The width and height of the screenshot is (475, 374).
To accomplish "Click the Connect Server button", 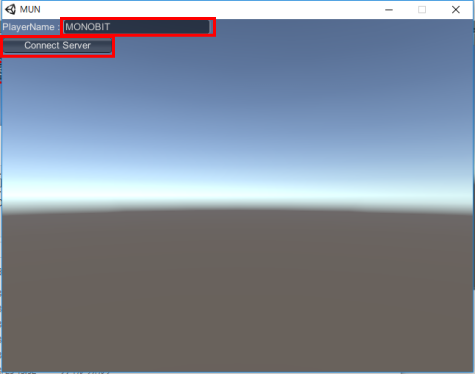I will 58,46.
